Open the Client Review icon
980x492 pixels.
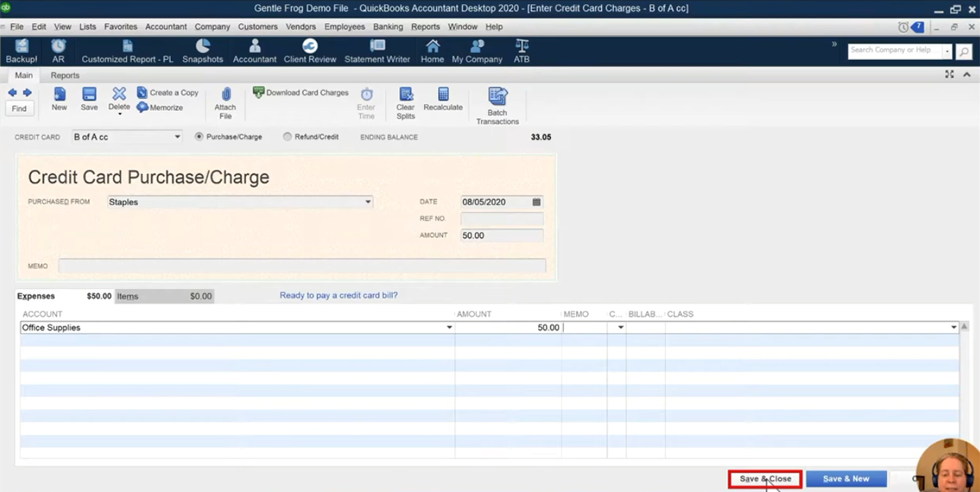click(x=310, y=51)
